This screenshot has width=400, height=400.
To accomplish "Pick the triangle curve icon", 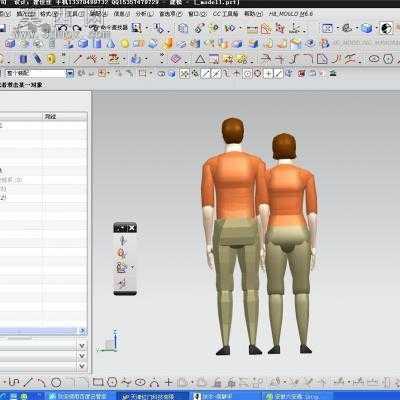I will (x=200, y=59).
